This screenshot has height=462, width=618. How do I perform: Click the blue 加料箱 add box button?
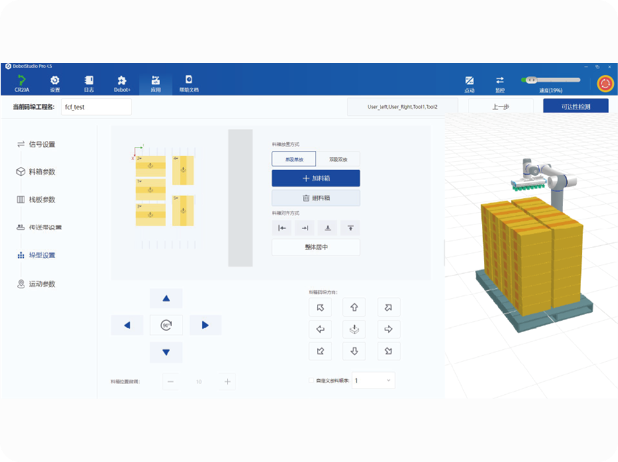coord(315,178)
